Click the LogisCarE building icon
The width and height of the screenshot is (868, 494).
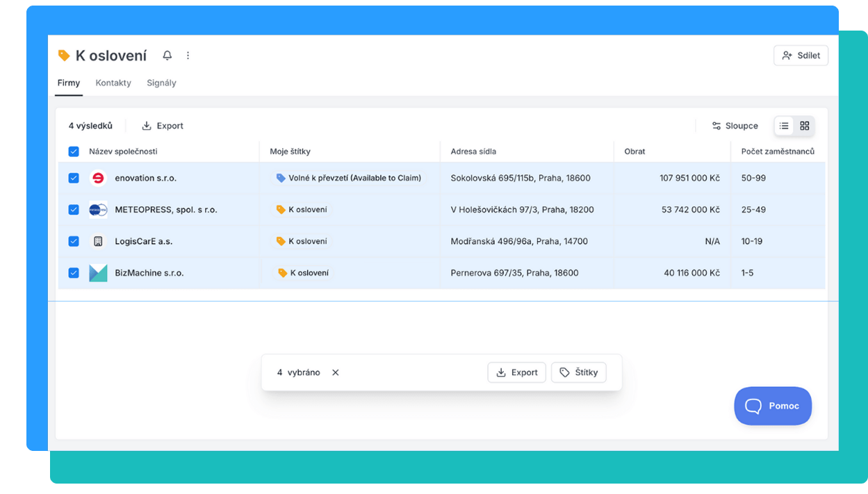98,241
